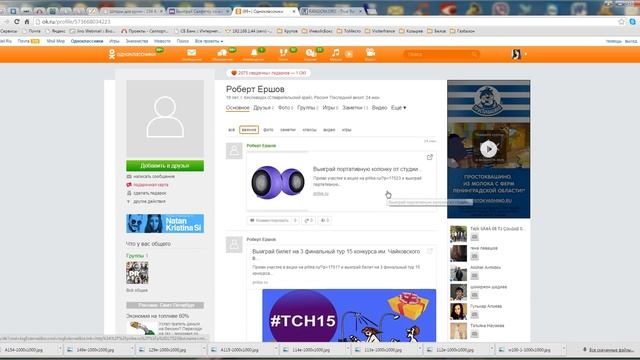Open downloaded file '149e-1000x1000.jpg'
This screenshot has height=360, width=640.
[x=96, y=350]
